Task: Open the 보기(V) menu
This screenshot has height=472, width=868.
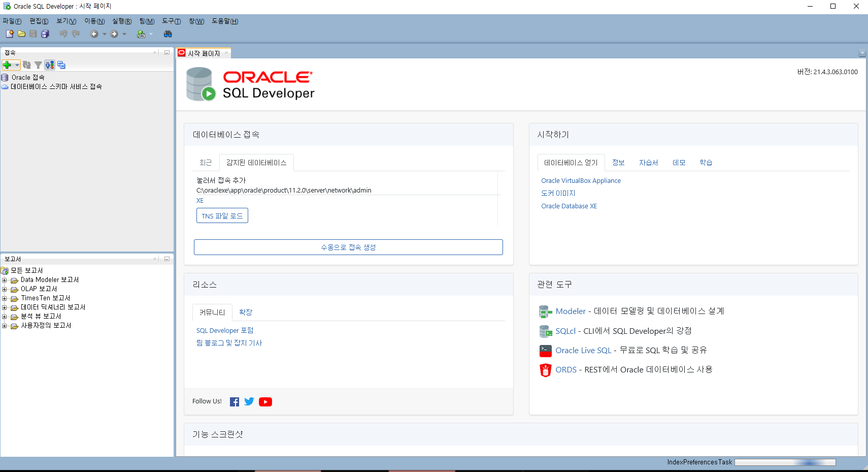Action: click(x=66, y=21)
